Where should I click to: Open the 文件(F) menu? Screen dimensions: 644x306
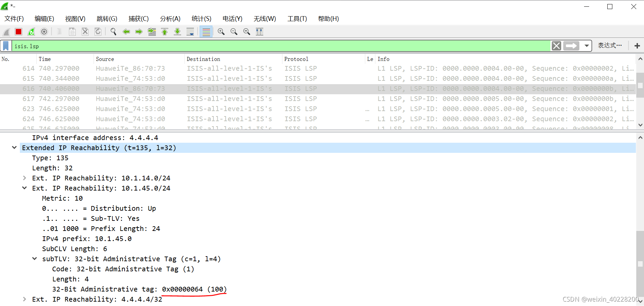(14, 19)
